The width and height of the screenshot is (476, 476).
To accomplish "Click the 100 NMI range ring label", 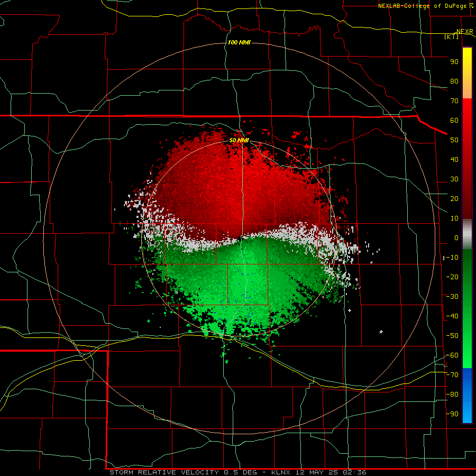I will point(239,42).
